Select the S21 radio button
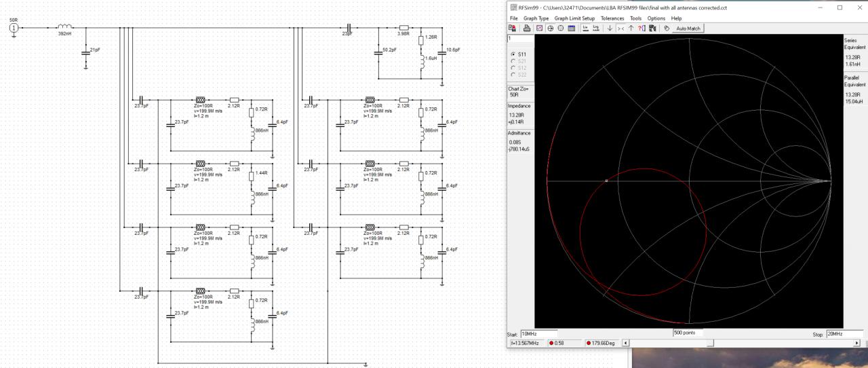868x368 pixels. click(513, 61)
